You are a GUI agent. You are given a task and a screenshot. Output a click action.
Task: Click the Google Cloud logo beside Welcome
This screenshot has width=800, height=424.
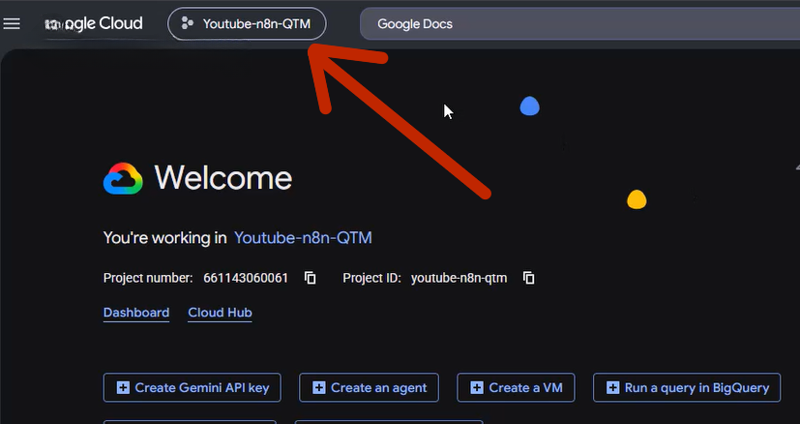click(x=123, y=179)
